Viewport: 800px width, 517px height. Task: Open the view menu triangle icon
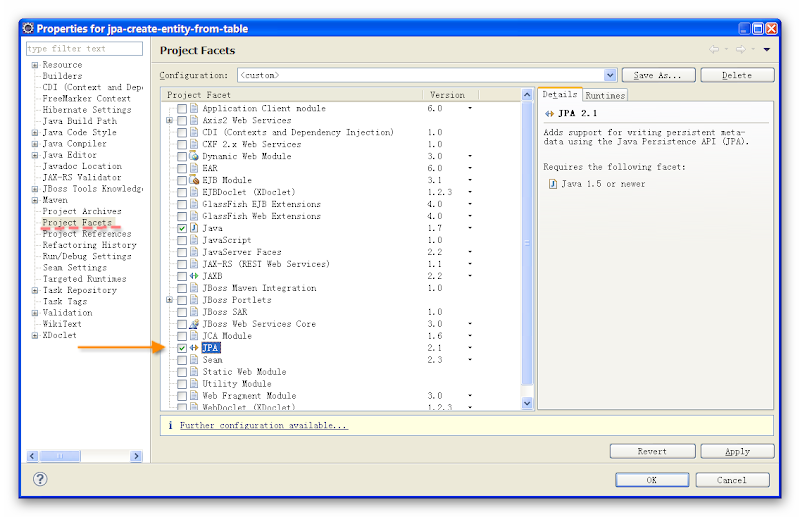(x=766, y=50)
